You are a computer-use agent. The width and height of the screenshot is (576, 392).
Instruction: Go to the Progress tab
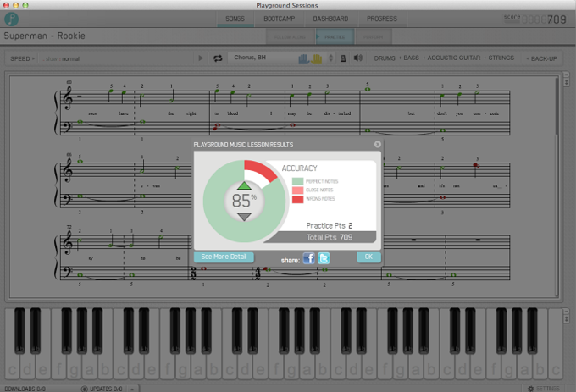(x=382, y=19)
